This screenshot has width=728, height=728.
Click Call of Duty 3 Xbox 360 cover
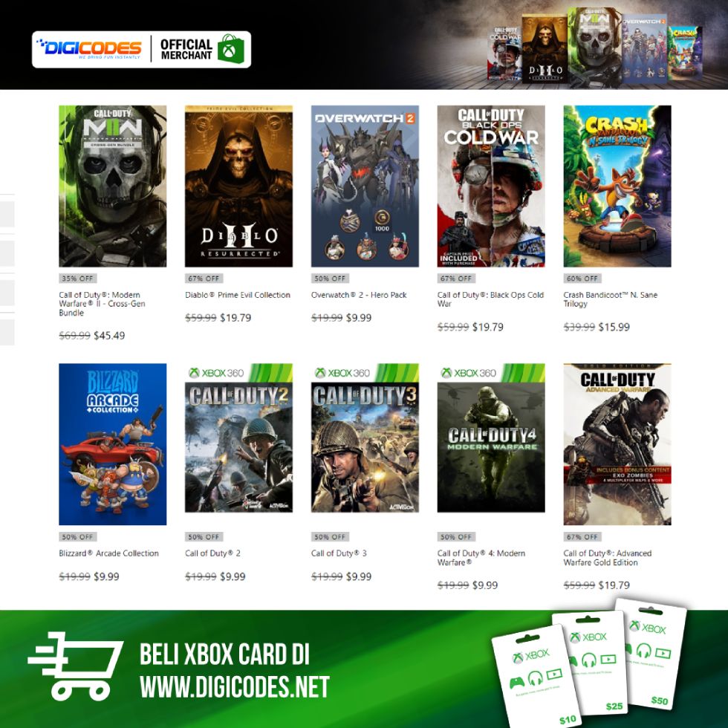click(365, 438)
